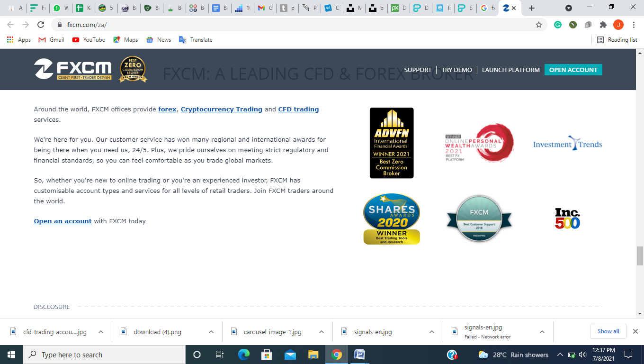644x364 pixels.
Task: Click the Online Personal Wealth Awards logo
Action: pyautogui.click(x=479, y=143)
